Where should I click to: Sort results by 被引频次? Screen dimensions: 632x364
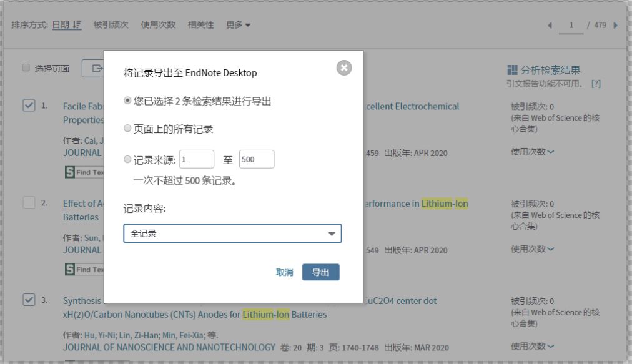click(x=111, y=25)
